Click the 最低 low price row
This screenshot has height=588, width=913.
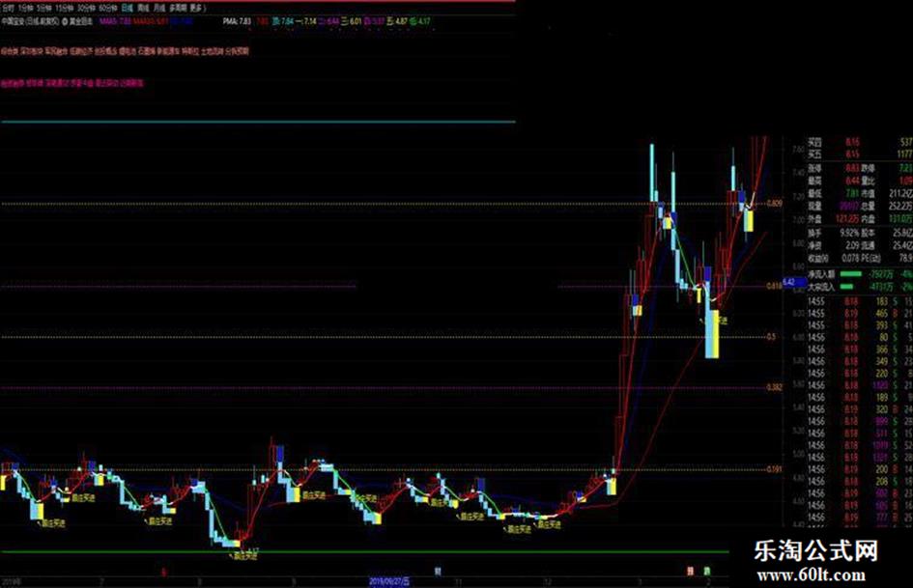[834, 193]
